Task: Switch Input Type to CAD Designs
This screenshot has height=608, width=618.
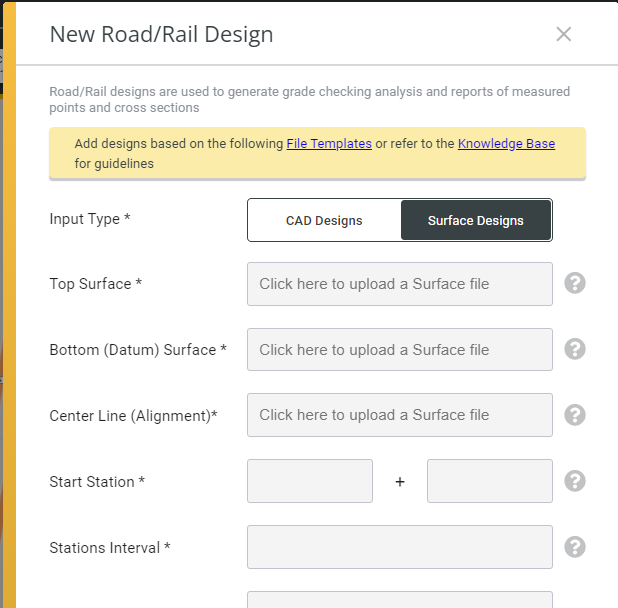Action: (x=324, y=220)
